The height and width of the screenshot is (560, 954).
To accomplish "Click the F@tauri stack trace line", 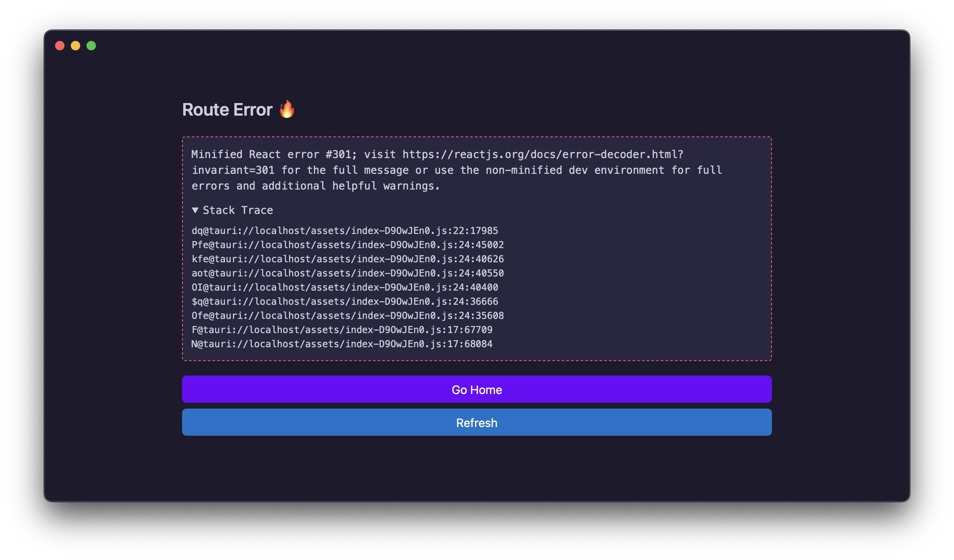I will [x=342, y=330].
